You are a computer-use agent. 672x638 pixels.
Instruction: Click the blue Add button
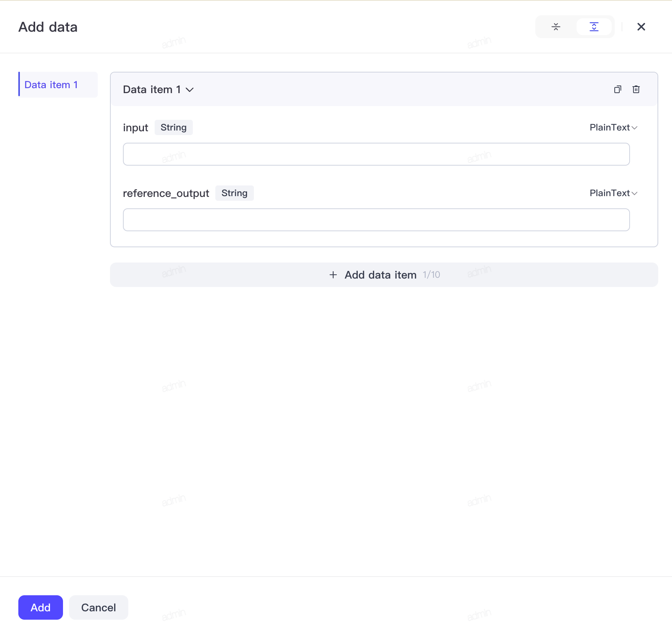[x=40, y=607]
